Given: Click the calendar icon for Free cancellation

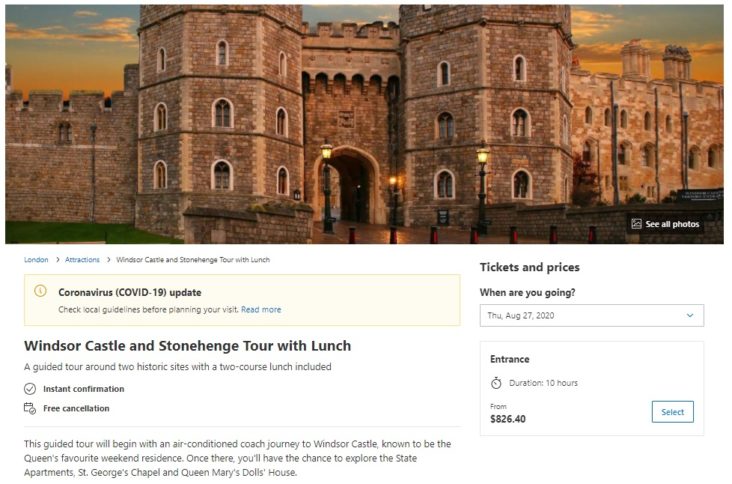Looking at the screenshot, I should [x=30, y=408].
